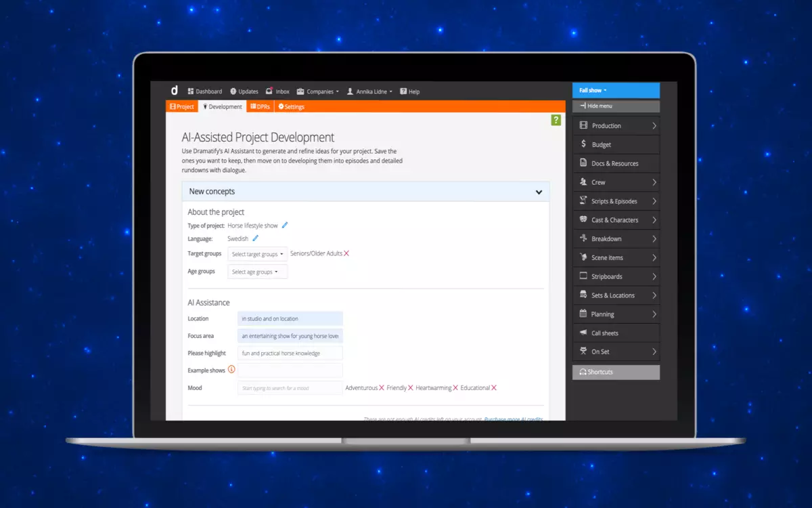Switch to the DPRs tab
Viewport: 812px width, 508px height.
coord(260,107)
